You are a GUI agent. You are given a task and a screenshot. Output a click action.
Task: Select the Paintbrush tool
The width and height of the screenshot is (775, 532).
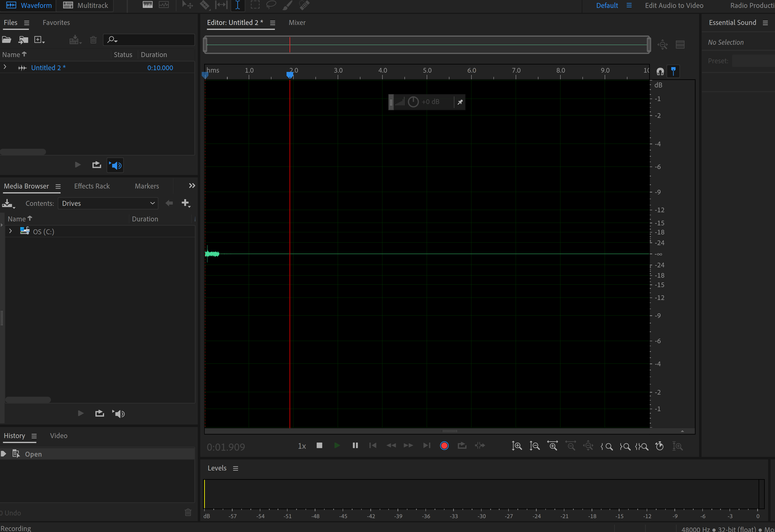pyautogui.click(x=287, y=5)
